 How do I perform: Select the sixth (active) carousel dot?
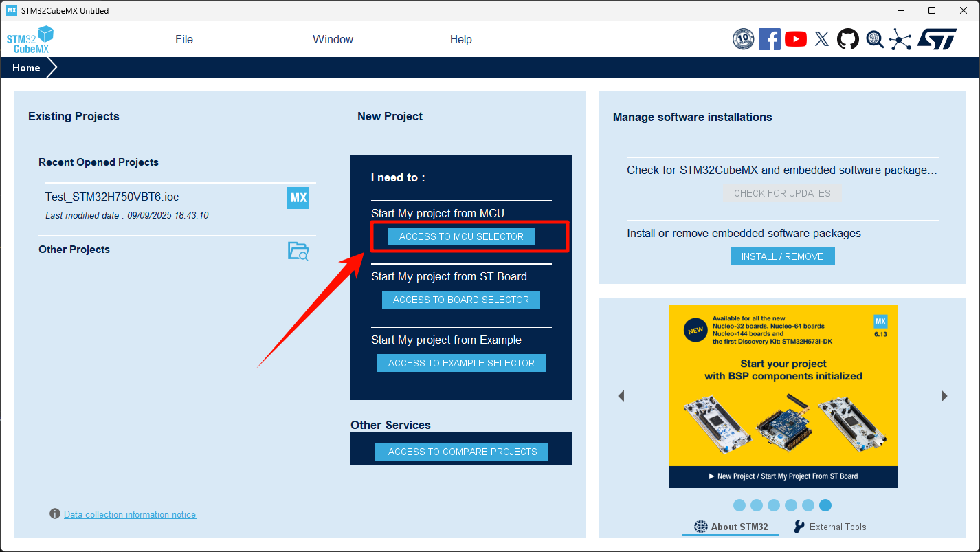pyautogui.click(x=825, y=505)
